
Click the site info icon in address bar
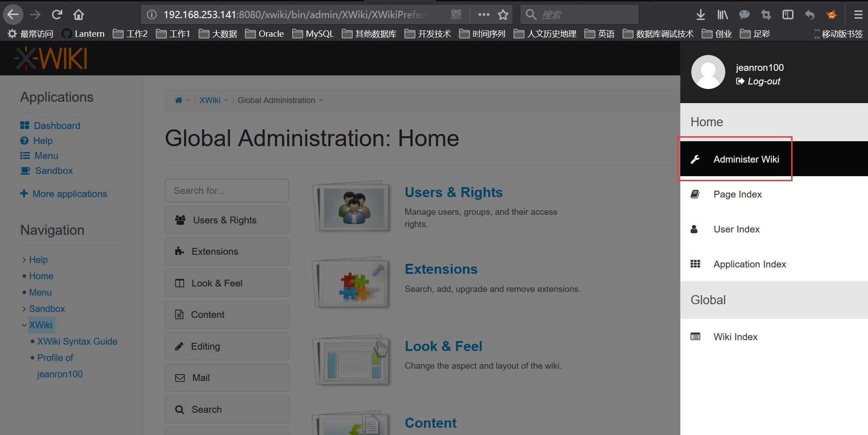[x=152, y=15]
